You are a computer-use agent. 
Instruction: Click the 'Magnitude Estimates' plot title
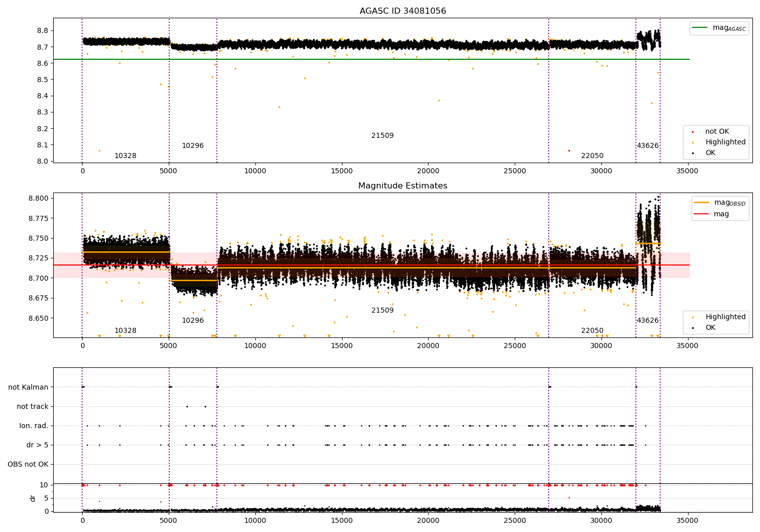[x=403, y=186]
